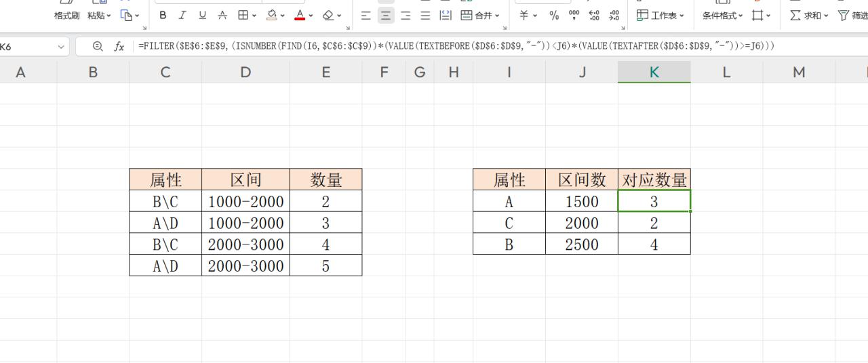Click the zoom magnifier icon in formula bar
The width and height of the screenshot is (868, 363).
click(x=98, y=46)
